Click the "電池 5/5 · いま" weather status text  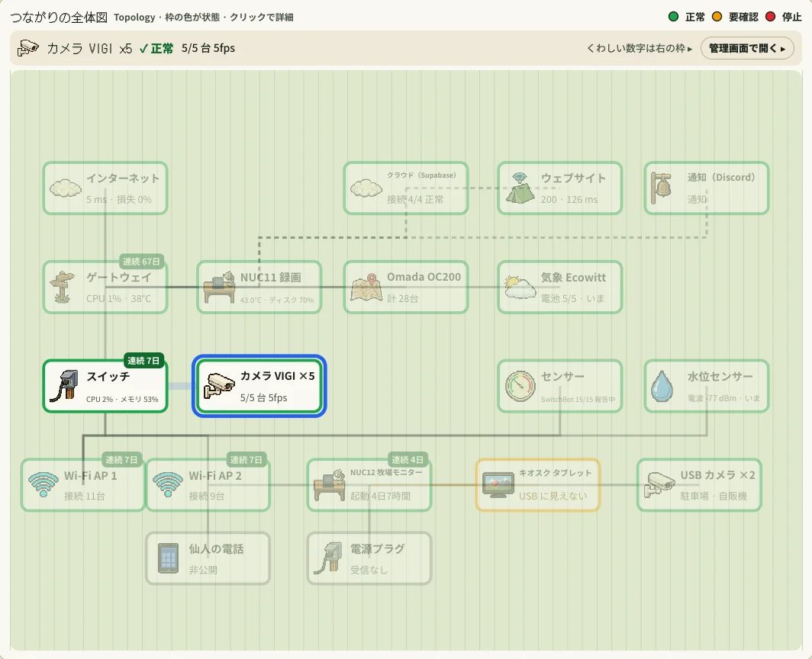click(x=572, y=298)
